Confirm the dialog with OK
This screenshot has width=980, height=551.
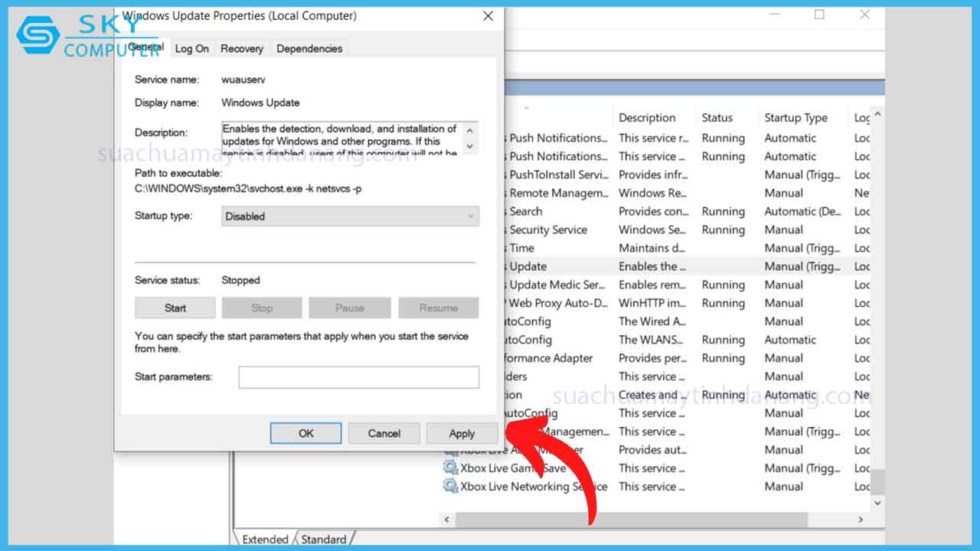point(305,433)
